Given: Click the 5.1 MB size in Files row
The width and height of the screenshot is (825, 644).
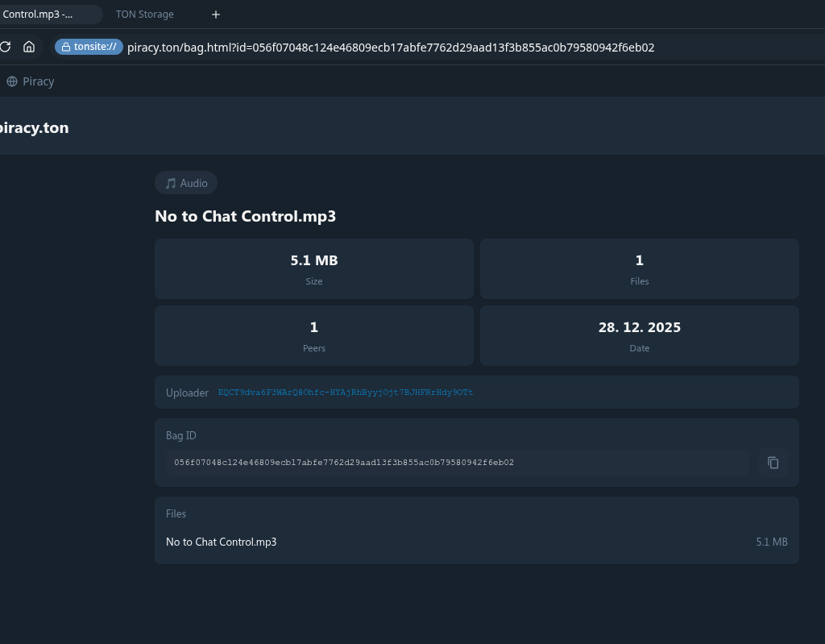Looking at the screenshot, I should pos(771,542).
